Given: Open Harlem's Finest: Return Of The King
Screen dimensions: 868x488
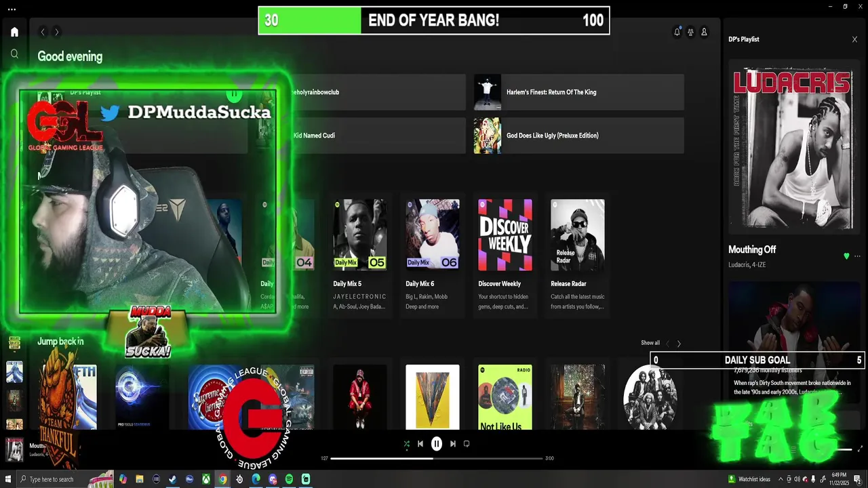Looking at the screenshot, I should tap(578, 92).
